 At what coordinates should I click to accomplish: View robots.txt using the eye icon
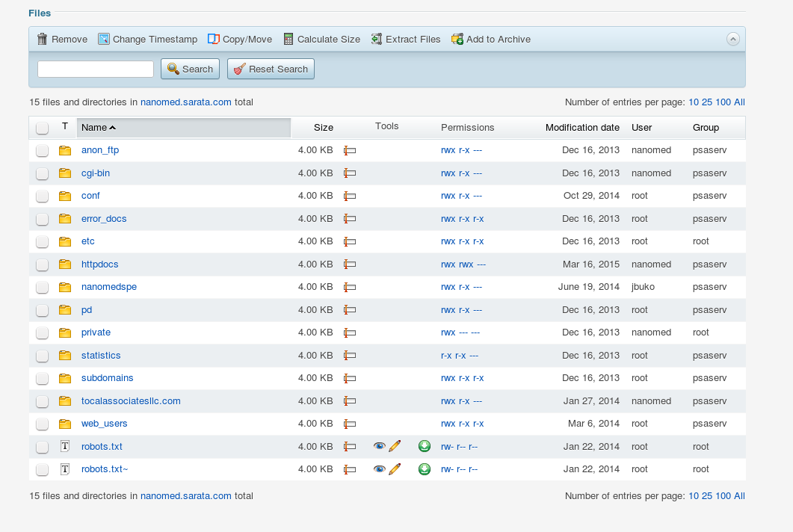point(380,447)
